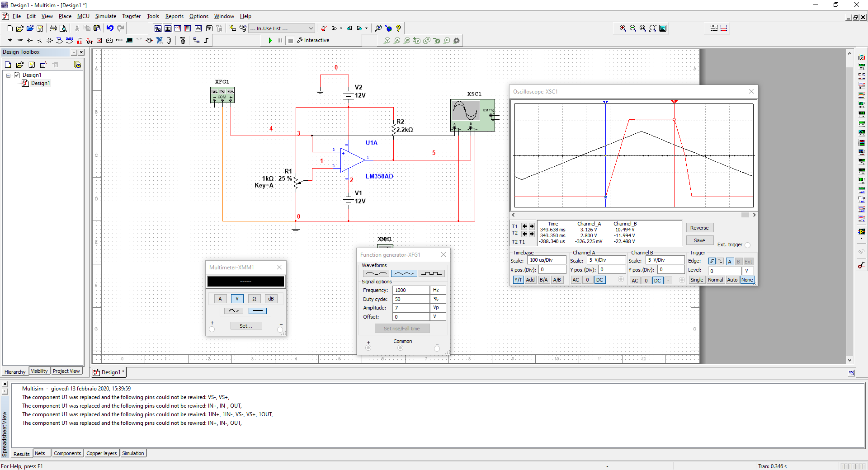Click the Undo arrow icon
Screen dimensions: 868x470
click(110, 28)
